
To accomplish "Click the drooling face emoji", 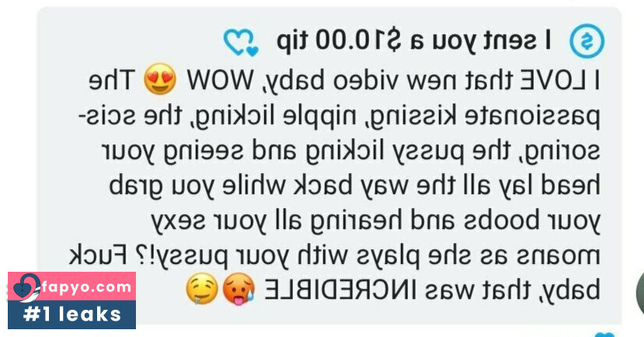I will click(x=202, y=290).
